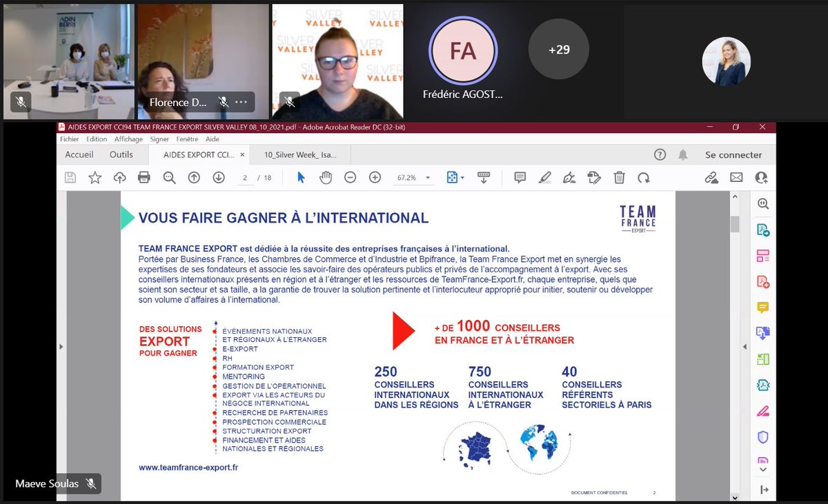The image size is (828, 504).
Task: Toggle the tools pane with arrow-bar icon
Action: click(762, 490)
